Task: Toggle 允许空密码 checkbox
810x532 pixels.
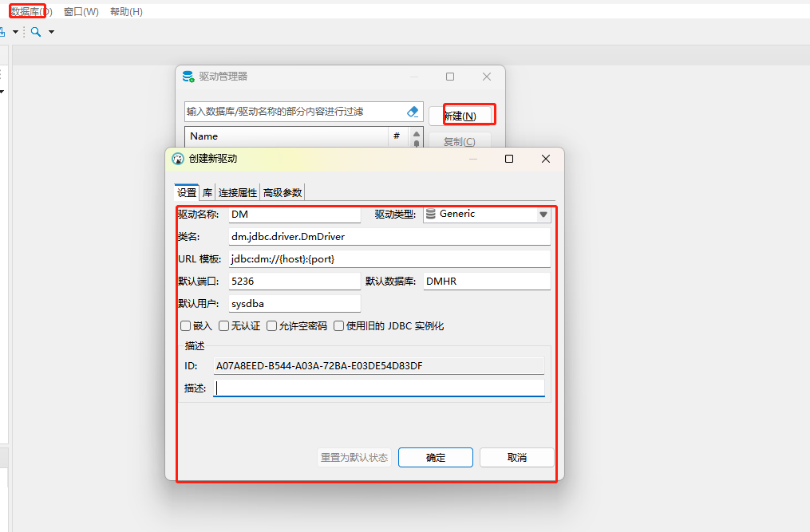Action: (272, 326)
